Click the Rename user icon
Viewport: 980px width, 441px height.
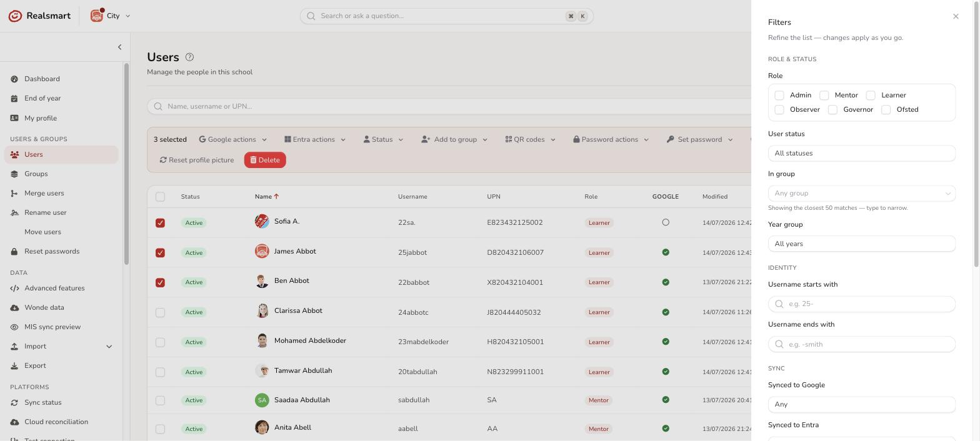pos(14,212)
